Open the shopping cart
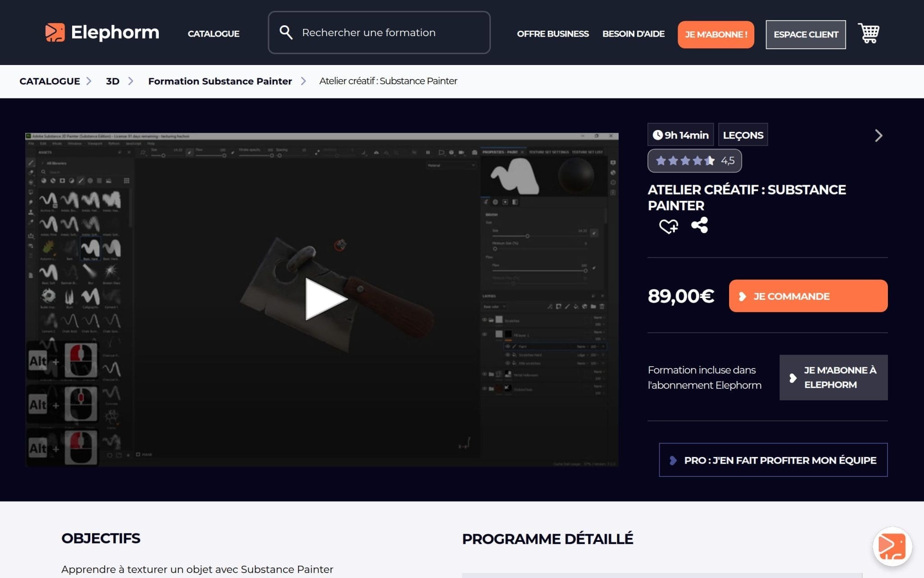 pyautogui.click(x=869, y=33)
